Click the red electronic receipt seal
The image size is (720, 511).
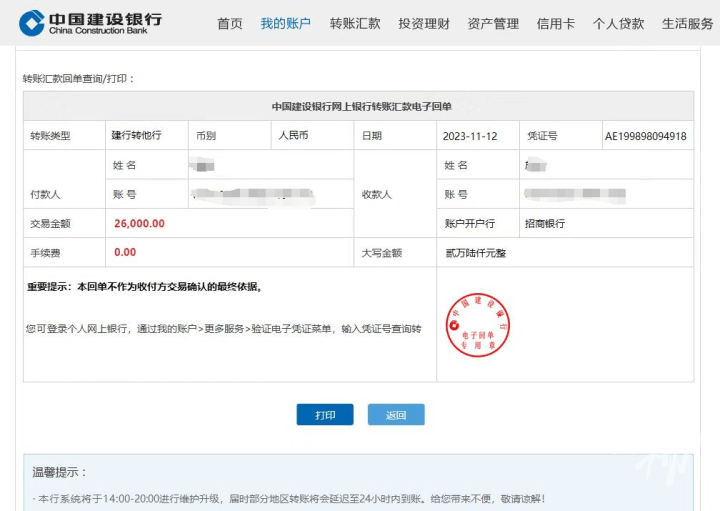[x=478, y=325]
